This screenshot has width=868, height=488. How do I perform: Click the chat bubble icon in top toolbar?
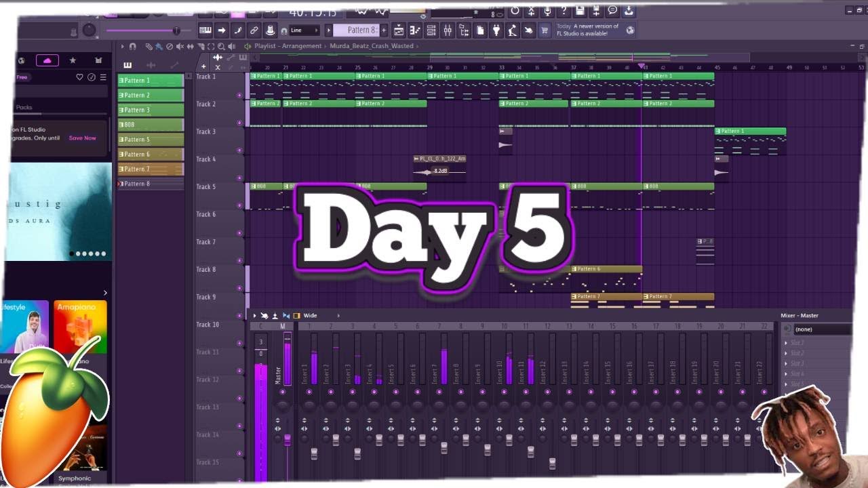(612, 11)
